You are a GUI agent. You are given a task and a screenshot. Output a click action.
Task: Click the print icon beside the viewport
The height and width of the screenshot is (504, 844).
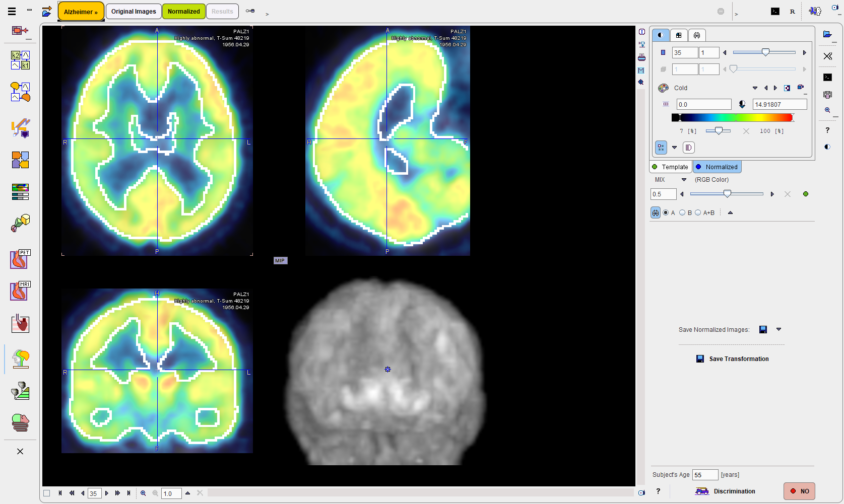641,57
